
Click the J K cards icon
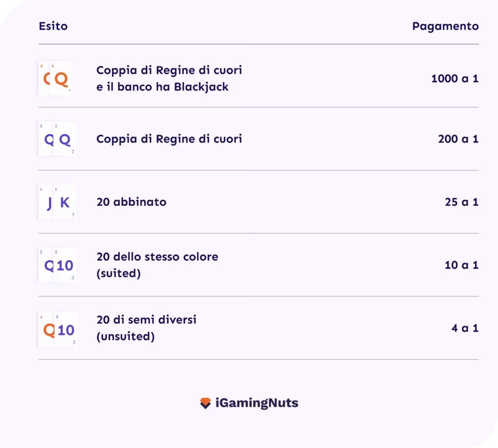coord(57,203)
